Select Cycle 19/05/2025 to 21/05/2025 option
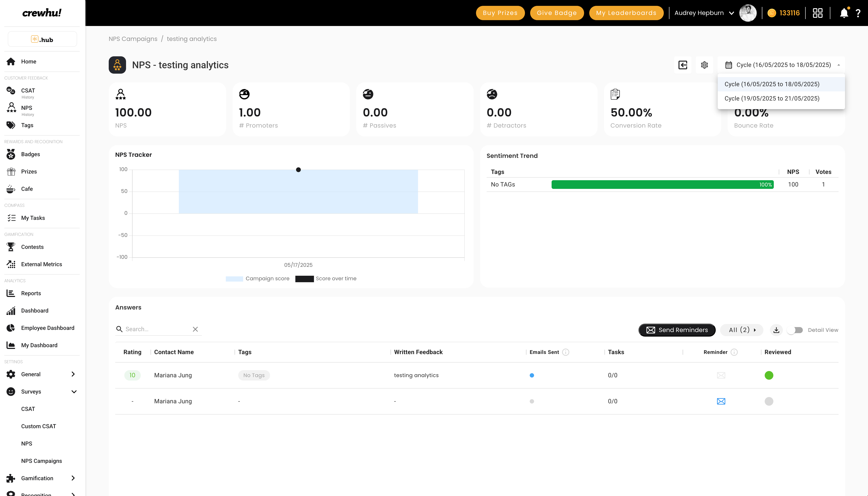868x496 pixels. pyautogui.click(x=772, y=99)
